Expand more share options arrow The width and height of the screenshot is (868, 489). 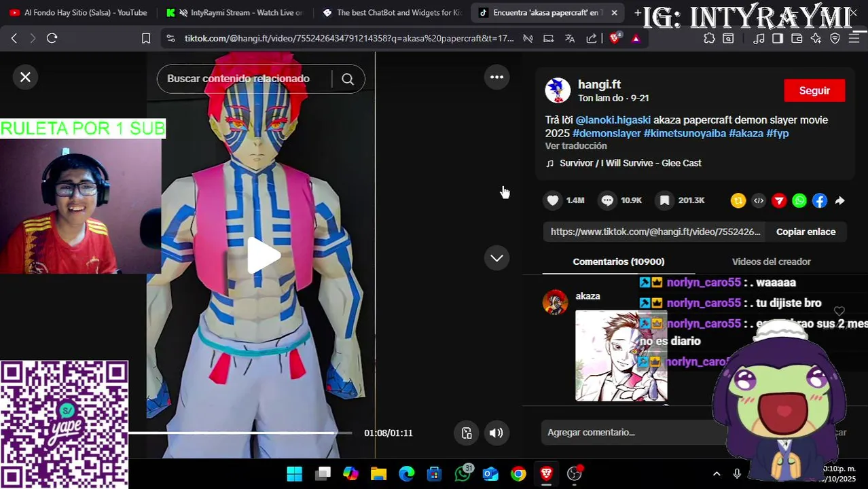point(840,200)
